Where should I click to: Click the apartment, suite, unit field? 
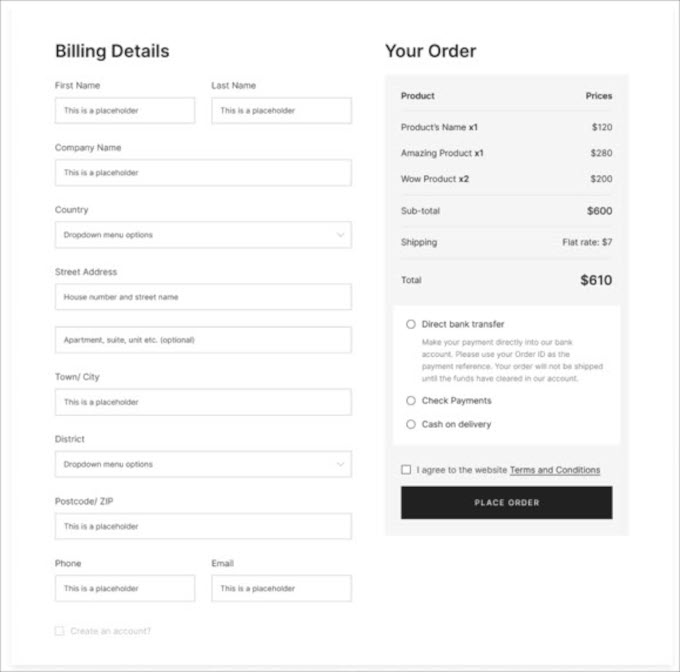point(203,340)
